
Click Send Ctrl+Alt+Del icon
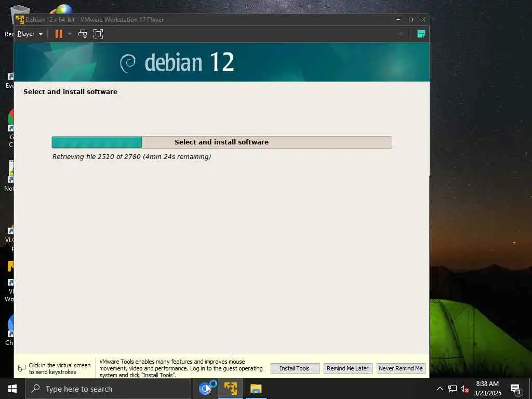83,34
